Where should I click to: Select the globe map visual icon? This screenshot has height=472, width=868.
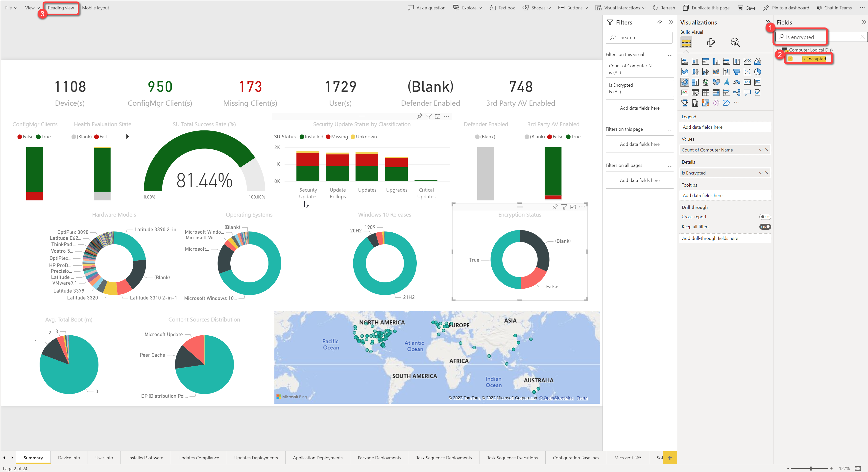click(706, 82)
